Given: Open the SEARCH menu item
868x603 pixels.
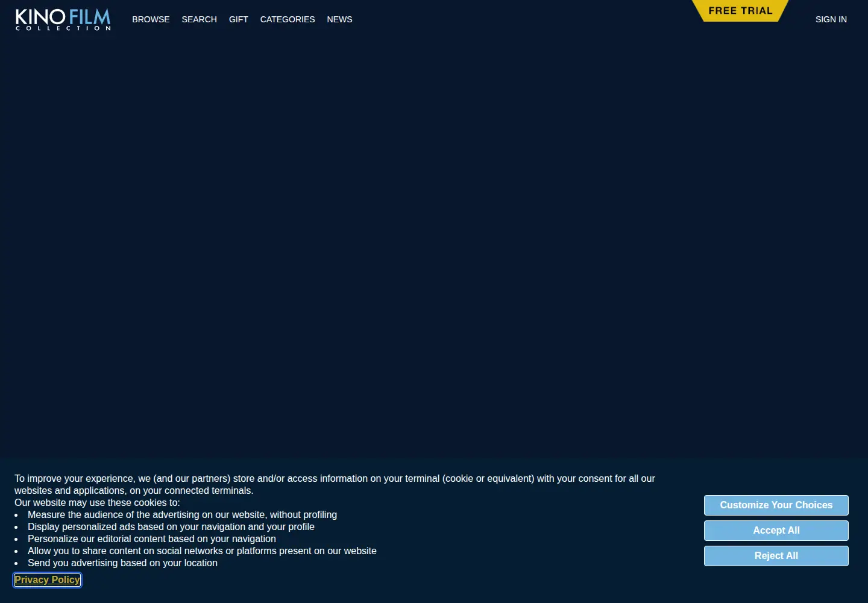Looking at the screenshot, I should coord(199,19).
